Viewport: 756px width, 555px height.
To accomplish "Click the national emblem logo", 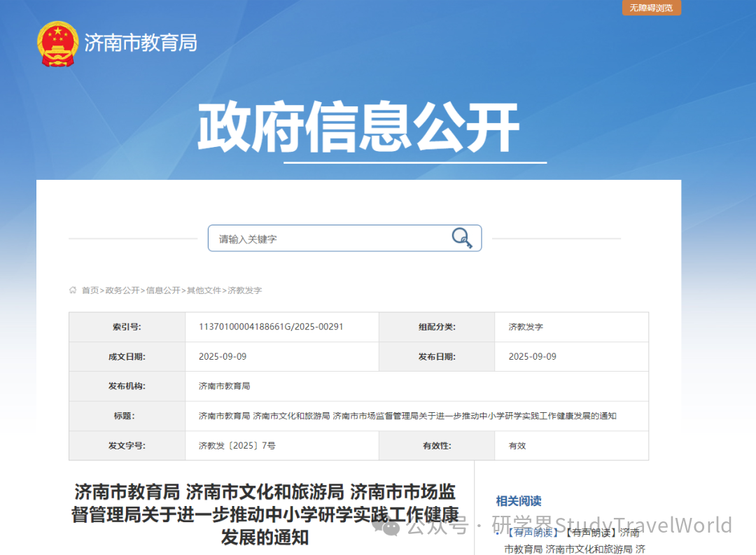I will (x=58, y=43).
